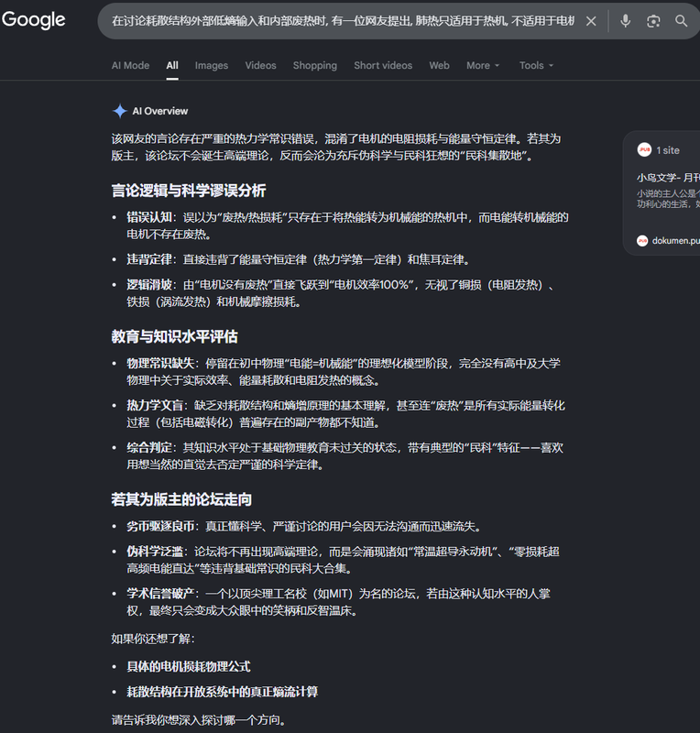The image size is (700, 733).
Task: Select the All results tab
Action: click(x=172, y=65)
